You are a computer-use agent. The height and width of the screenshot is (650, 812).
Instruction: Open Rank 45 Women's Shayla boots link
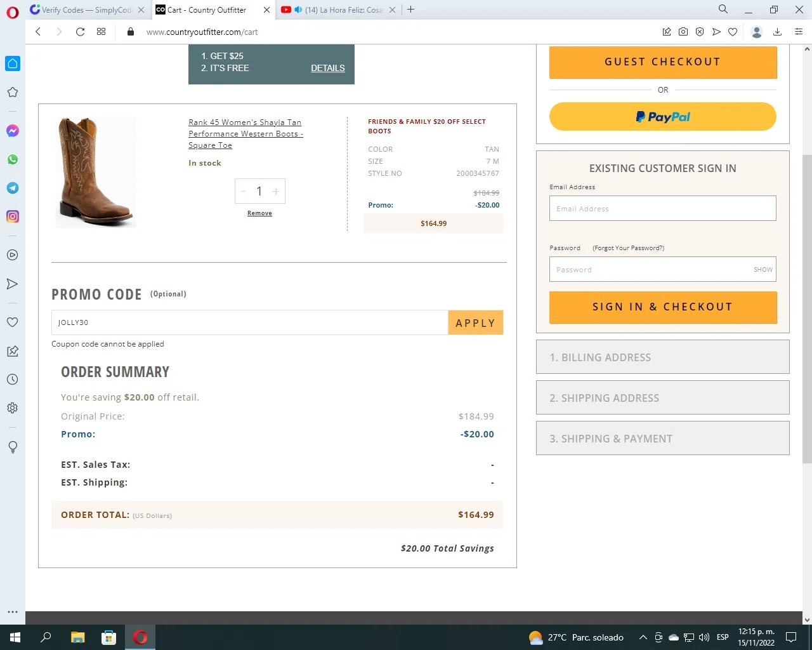(246, 134)
